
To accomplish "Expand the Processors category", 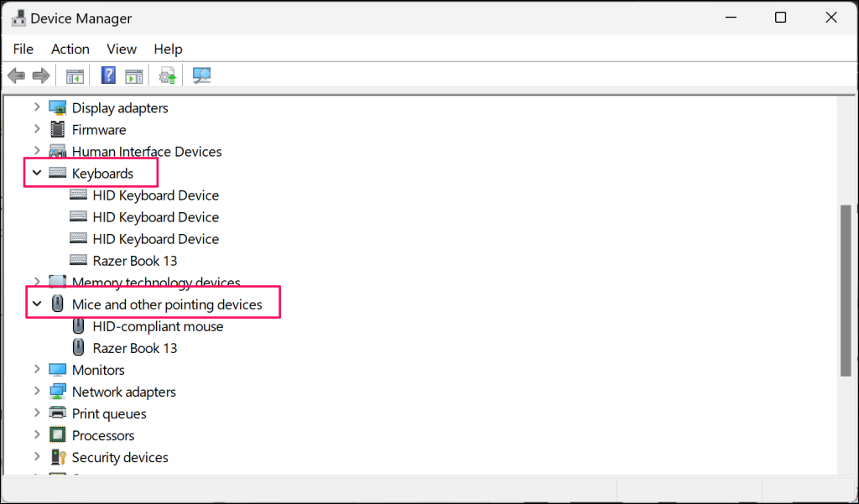I will click(37, 435).
